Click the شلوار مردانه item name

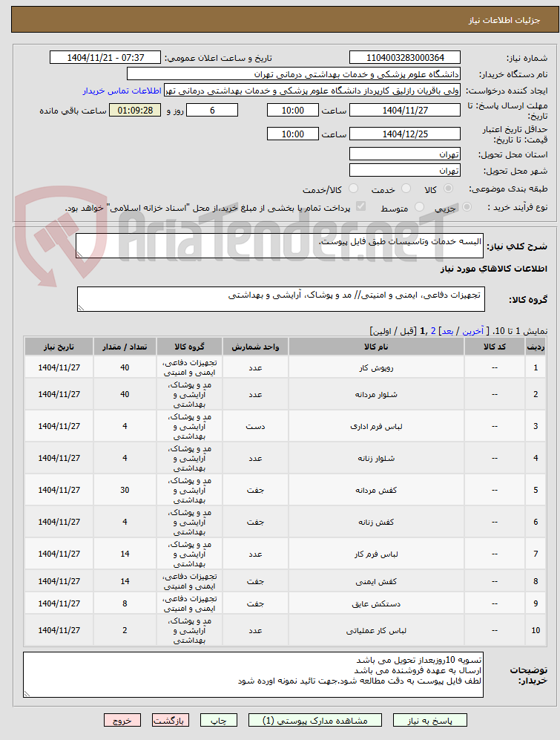point(376,395)
